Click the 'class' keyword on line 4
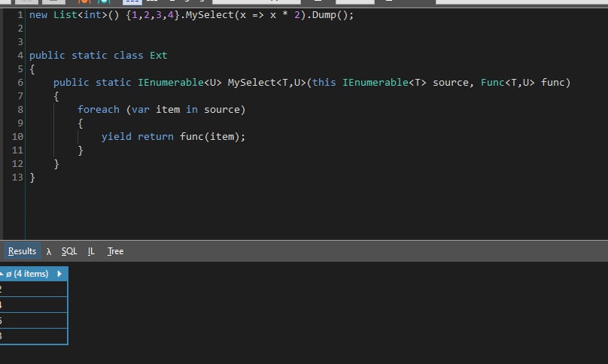This screenshot has height=364, width=608. pyautogui.click(x=129, y=56)
